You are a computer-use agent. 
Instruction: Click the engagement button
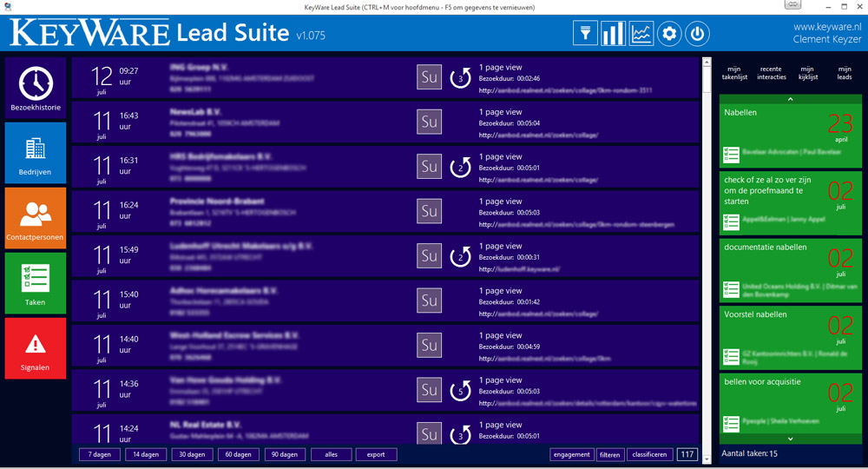pyautogui.click(x=572, y=454)
